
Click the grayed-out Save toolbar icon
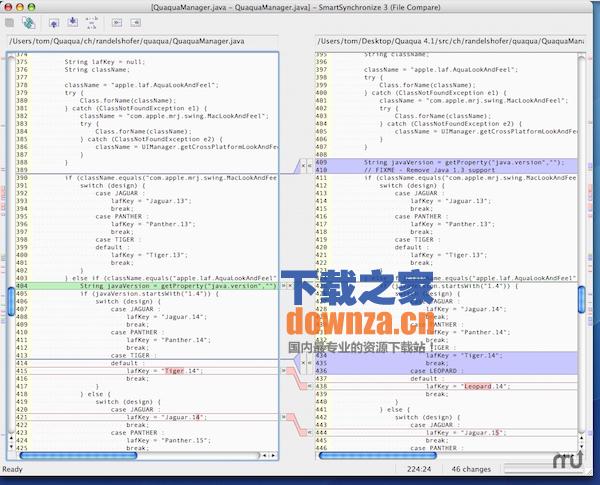10,23
